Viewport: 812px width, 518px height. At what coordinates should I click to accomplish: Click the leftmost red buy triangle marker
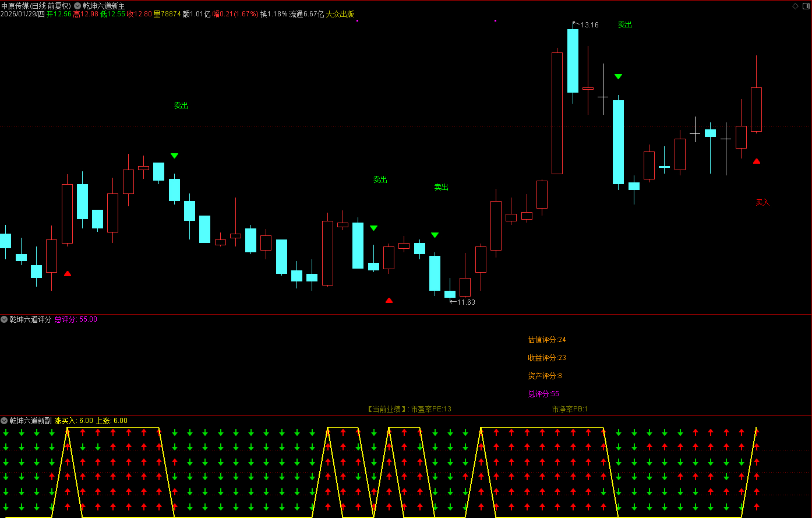click(68, 273)
